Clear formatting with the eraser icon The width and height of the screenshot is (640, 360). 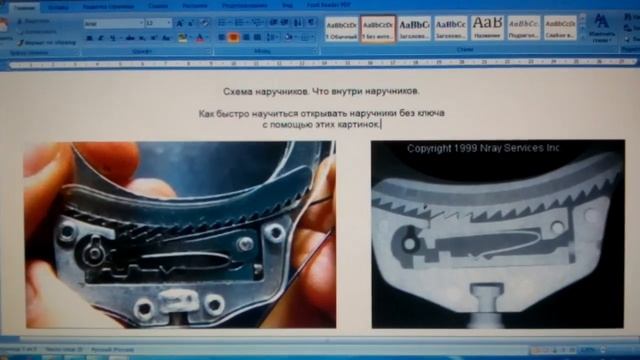205,23
